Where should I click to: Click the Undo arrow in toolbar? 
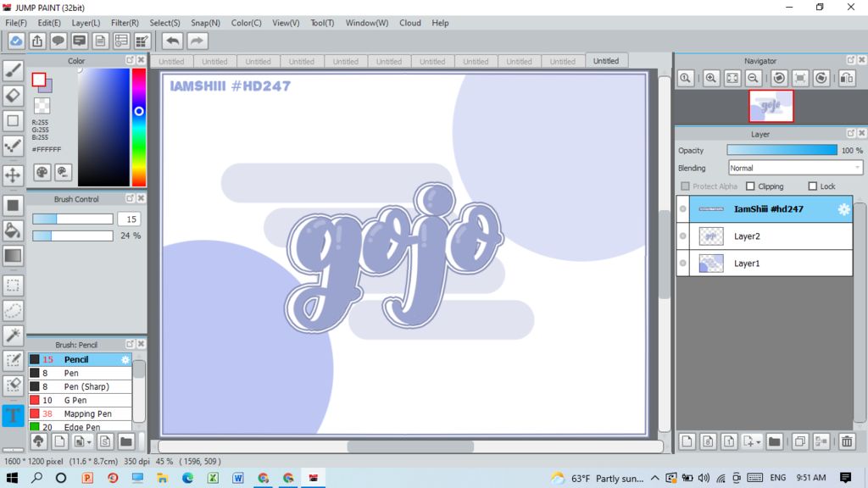[173, 41]
